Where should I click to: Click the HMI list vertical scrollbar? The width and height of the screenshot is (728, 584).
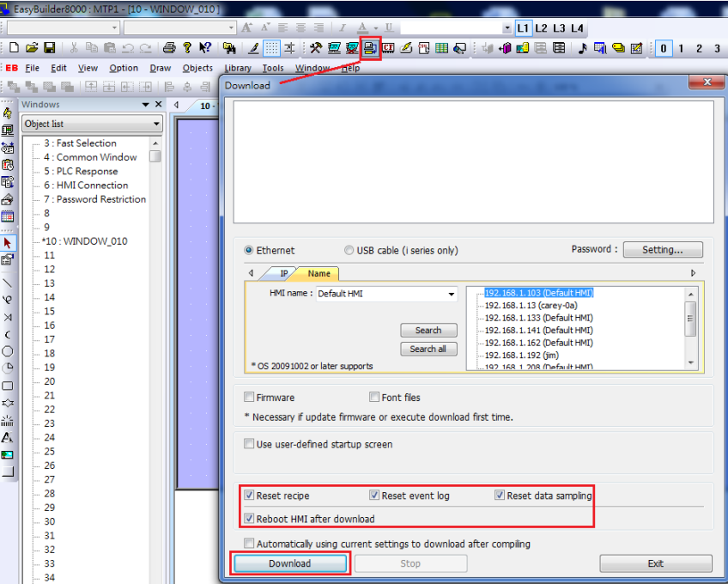point(690,328)
